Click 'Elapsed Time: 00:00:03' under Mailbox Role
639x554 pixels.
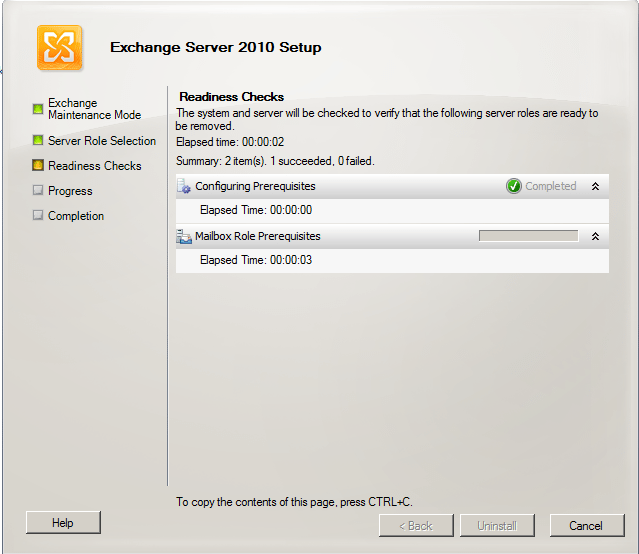pyautogui.click(x=256, y=260)
